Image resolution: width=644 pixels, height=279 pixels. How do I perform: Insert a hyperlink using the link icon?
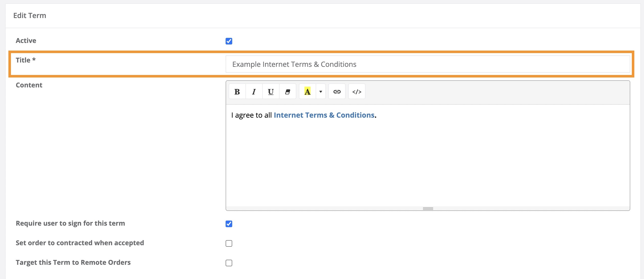pyautogui.click(x=337, y=91)
